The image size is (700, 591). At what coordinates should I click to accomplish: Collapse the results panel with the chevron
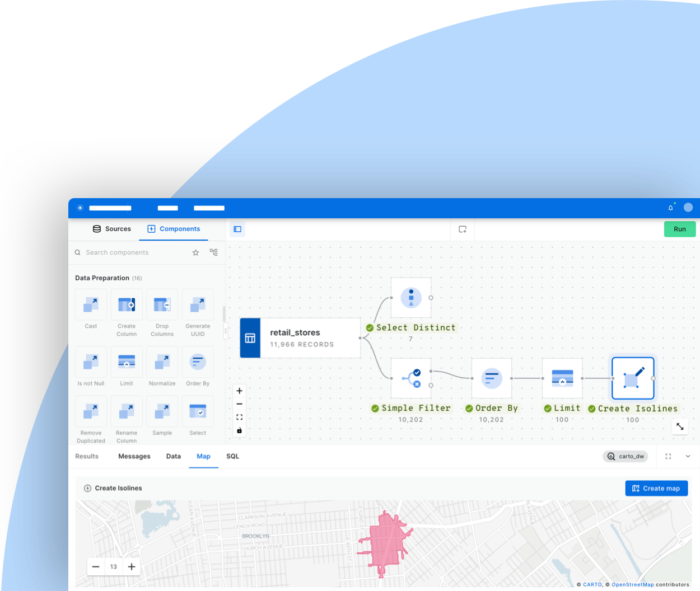pos(688,456)
